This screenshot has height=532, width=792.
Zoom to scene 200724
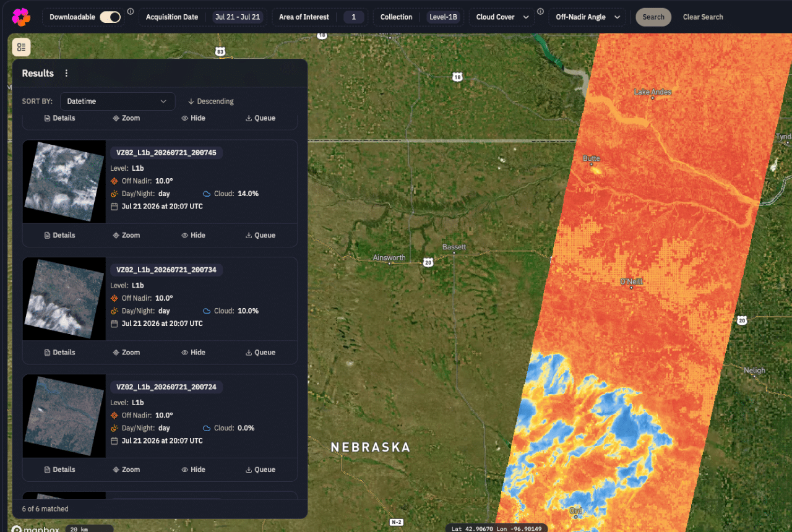coord(126,470)
